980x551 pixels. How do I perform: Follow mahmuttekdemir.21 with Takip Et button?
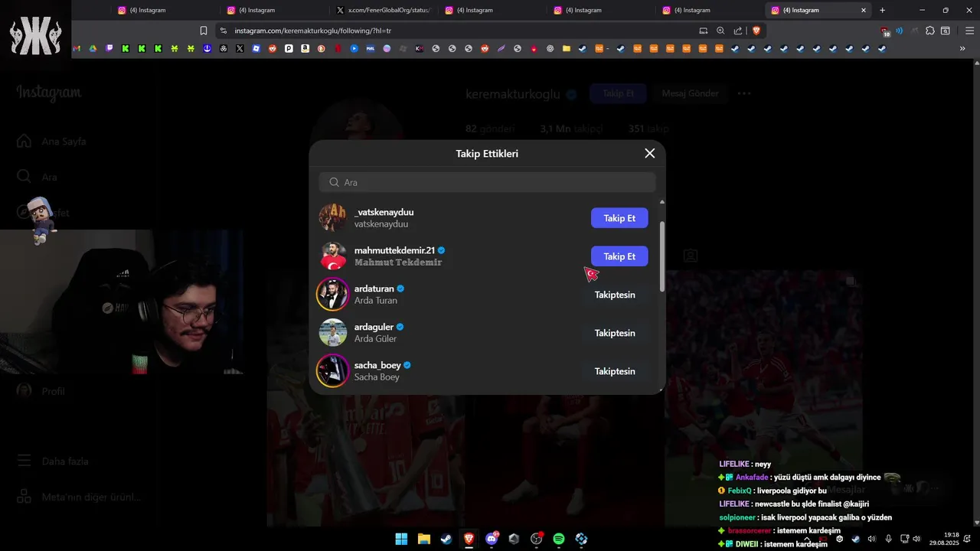[619, 256]
